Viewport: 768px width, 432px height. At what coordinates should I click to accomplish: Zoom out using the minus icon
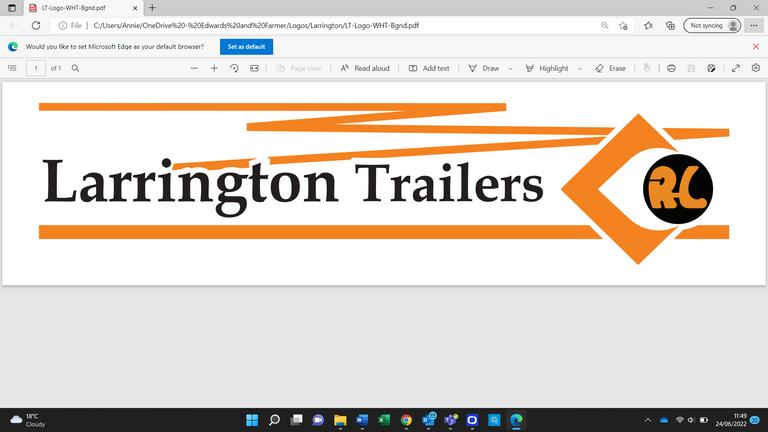coord(194,68)
